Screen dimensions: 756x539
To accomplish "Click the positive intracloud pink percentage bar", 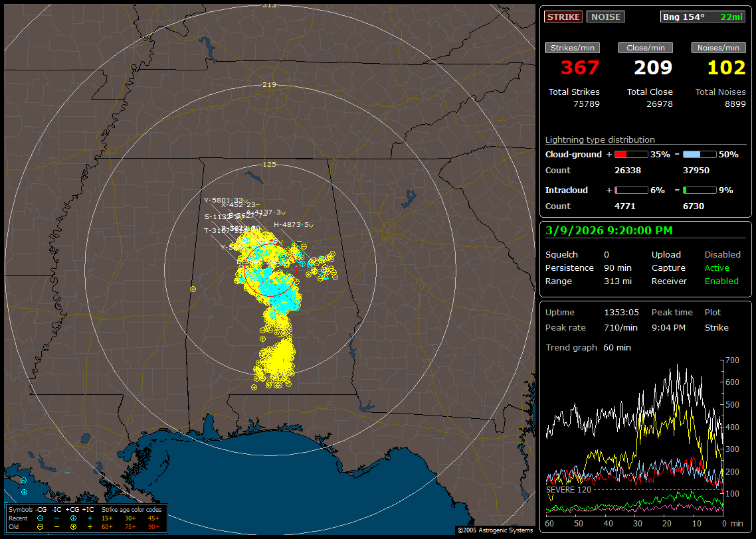I will tap(630, 190).
